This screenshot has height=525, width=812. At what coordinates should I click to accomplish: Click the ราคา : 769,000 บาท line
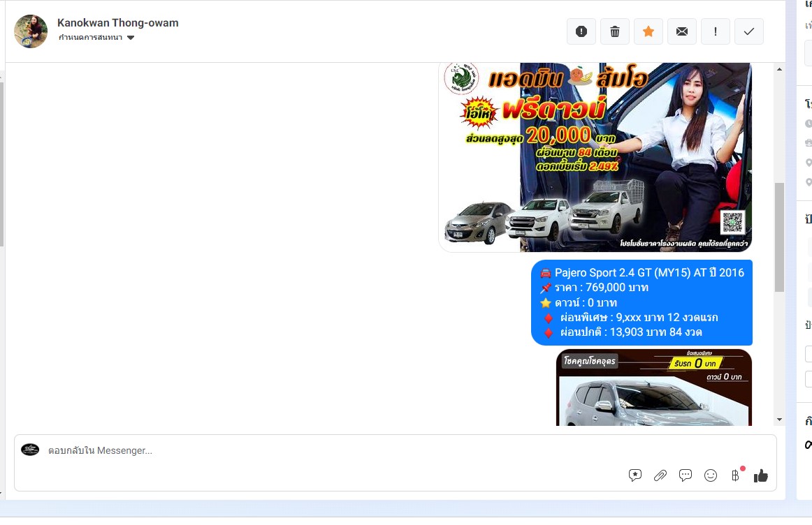pyautogui.click(x=595, y=288)
